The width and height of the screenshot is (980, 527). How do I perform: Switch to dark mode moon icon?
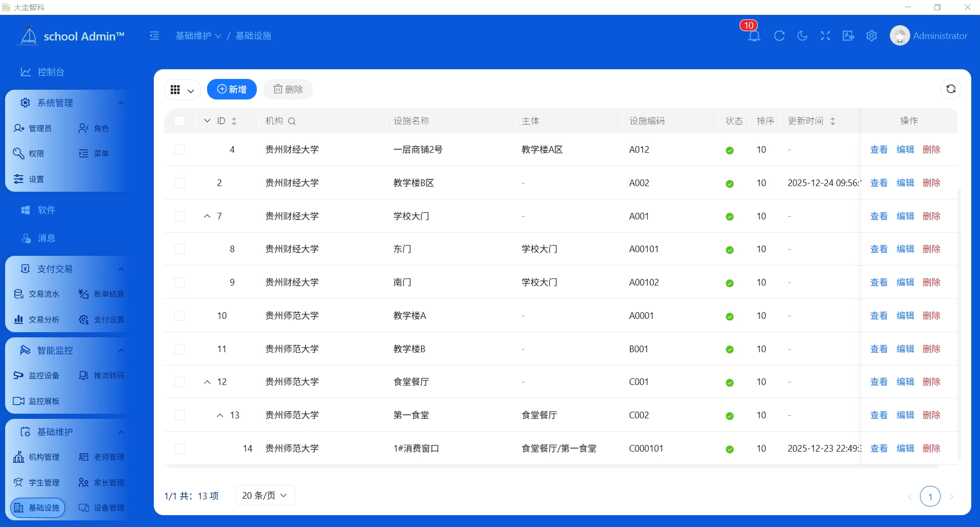click(x=802, y=36)
